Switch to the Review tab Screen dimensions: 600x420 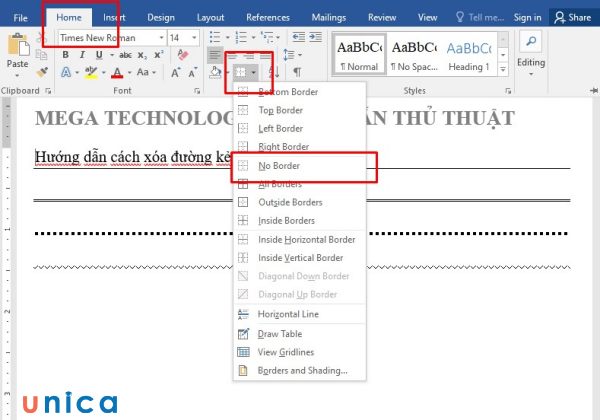(382, 18)
